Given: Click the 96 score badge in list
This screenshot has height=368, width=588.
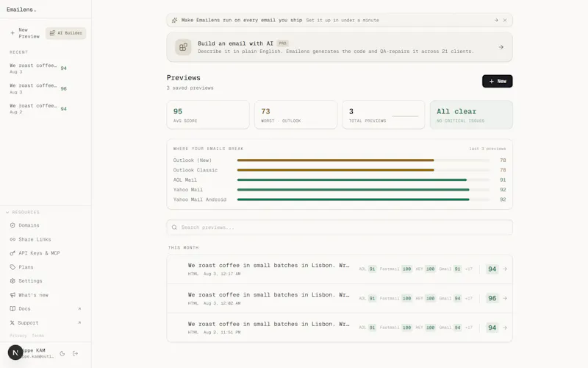Looking at the screenshot, I should point(492,298).
